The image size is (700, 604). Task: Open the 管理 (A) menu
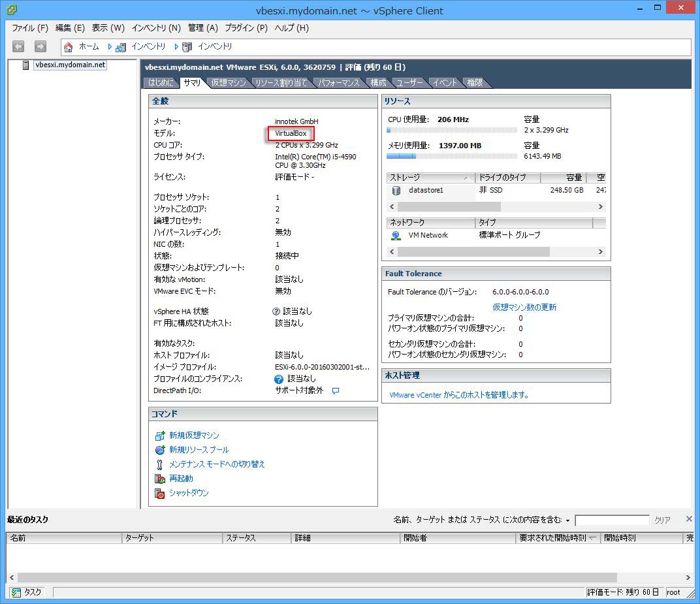[203, 28]
